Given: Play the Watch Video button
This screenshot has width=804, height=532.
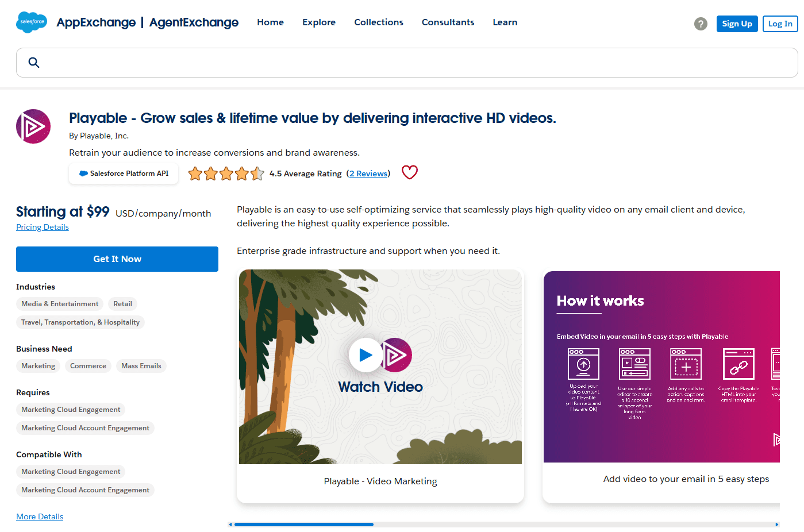Looking at the screenshot, I should point(366,355).
